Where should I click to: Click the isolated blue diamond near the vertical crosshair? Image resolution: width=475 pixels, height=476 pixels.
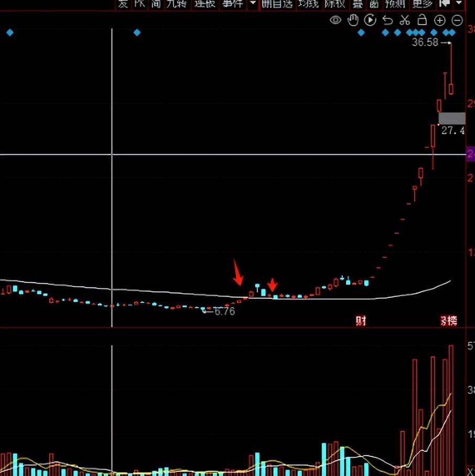pyautogui.click(x=137, y=33)
